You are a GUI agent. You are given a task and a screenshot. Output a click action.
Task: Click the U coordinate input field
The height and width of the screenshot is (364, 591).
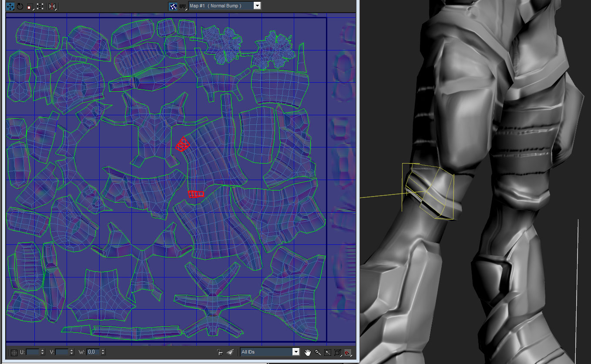coord(33,352)
